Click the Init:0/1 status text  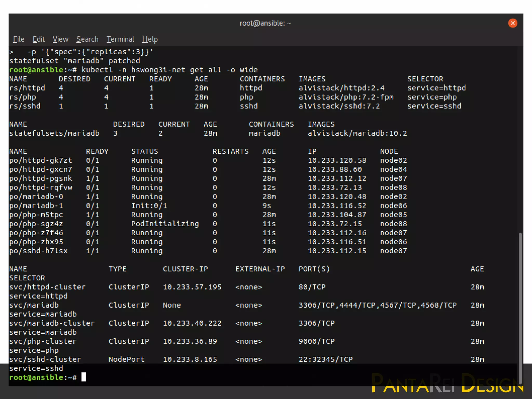[149, 206]
